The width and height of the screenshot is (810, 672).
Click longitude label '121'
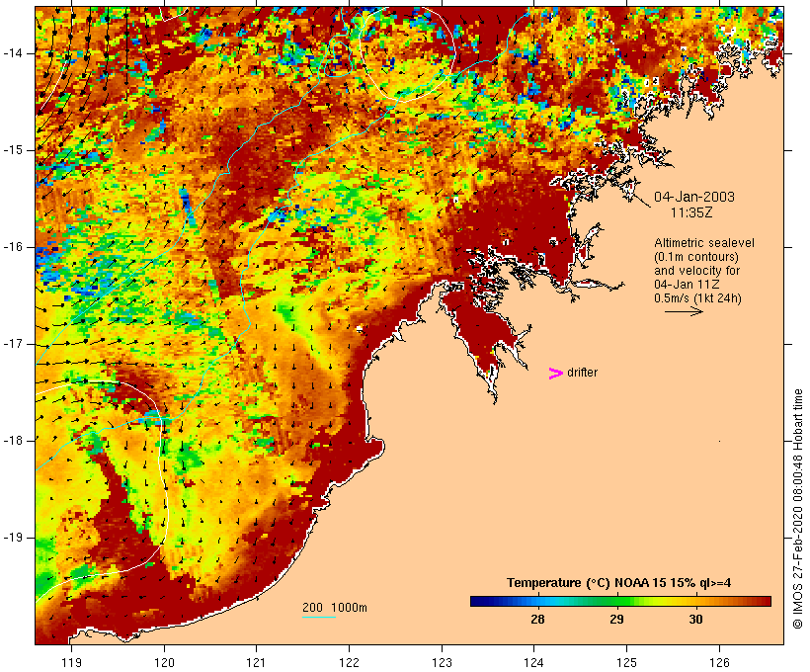click(x=256, y=662)
